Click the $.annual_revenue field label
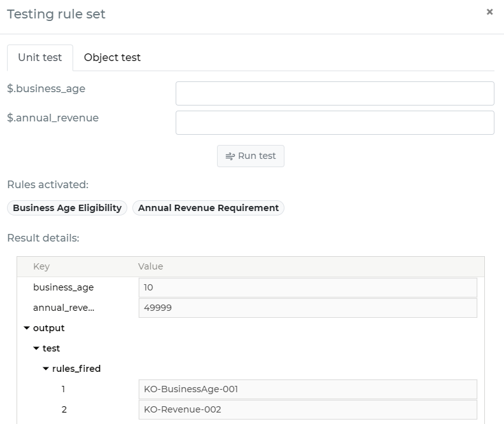The image size is (504, 424). pos(53,118)
